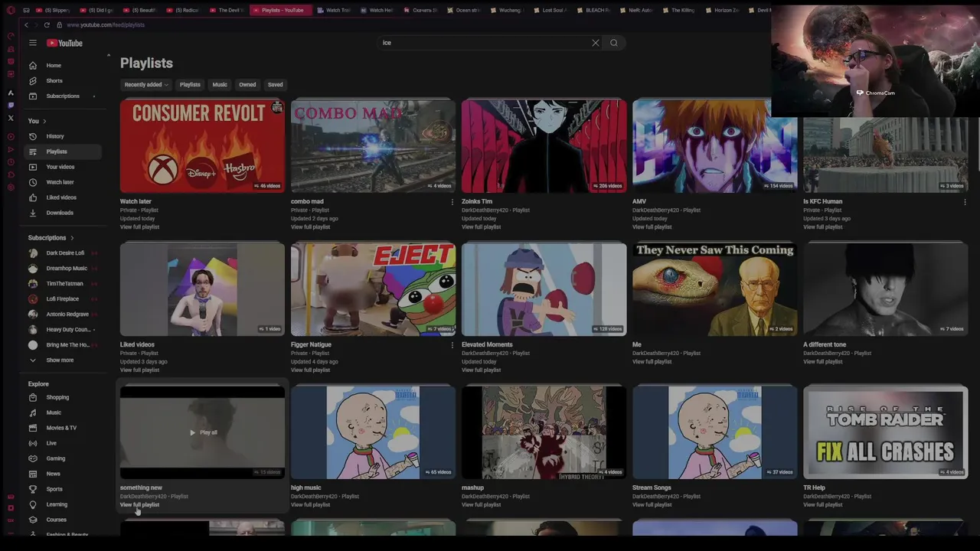Open the YouTube hamburger guide menu
The image size is (980, 551).
(x=33, y=43)
